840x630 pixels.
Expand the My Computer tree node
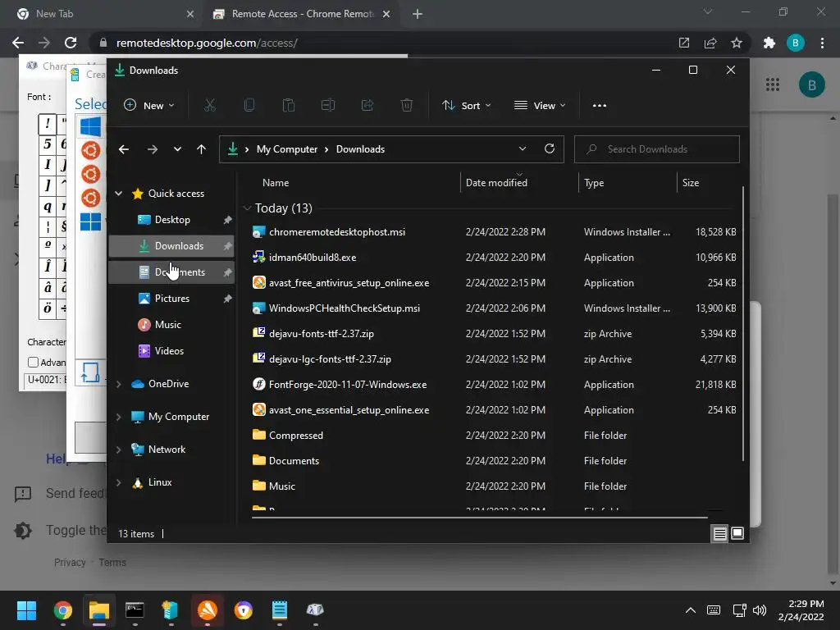click(x=118, y=417)
